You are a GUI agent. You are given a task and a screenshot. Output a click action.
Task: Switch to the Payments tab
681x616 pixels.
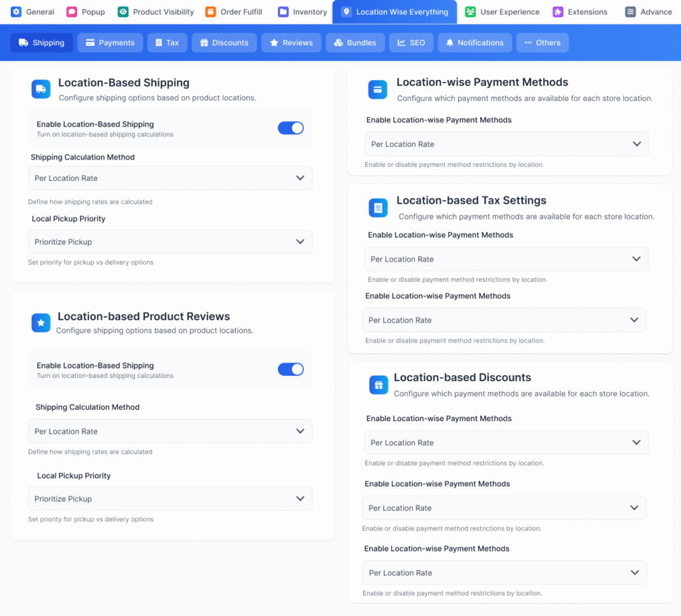click(110, 43)
